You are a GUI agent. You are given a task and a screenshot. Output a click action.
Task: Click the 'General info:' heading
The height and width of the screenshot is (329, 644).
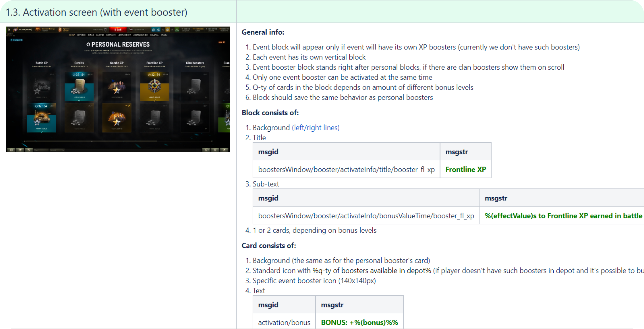263,32
